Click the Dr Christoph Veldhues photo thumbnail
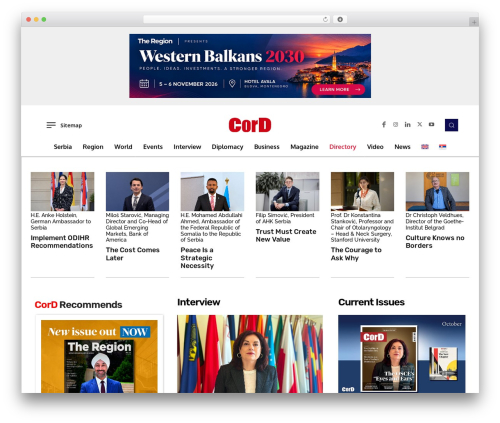The width and height of the screenshot is (500, 423). click(437, 191)
